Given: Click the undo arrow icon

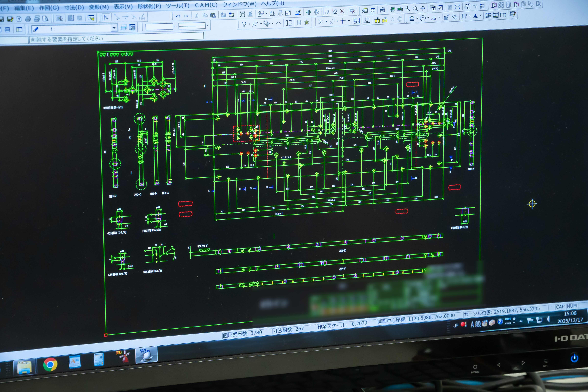Looking at the screenshot, I should point(178,16).
